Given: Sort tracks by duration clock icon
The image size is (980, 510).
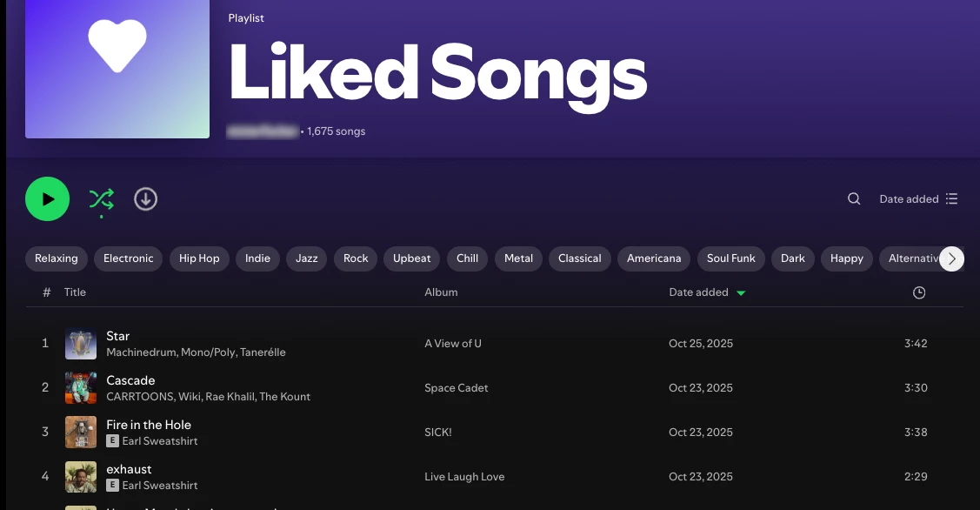Looking at the screenshot, I should 918,292.
